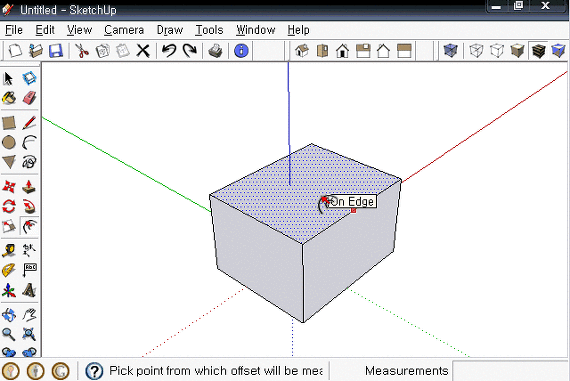The width and height of the screenshot is (570, 381).
Task: Print the model with printer icon
Action: (x=216, y=51)
